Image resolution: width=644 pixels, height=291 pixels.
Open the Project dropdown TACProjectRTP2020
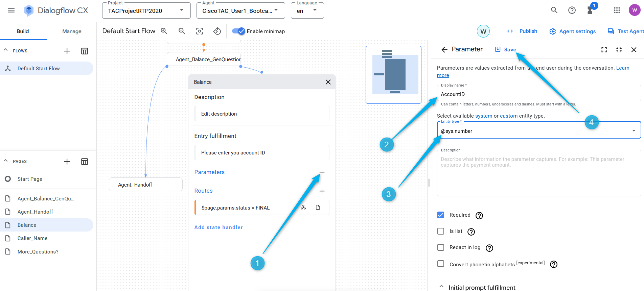click(x=146, y=10)
